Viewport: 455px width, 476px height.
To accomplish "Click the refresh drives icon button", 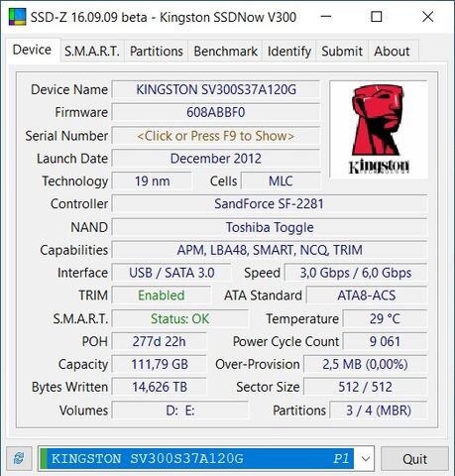I will pyautogui.click(x=19, y=458).
